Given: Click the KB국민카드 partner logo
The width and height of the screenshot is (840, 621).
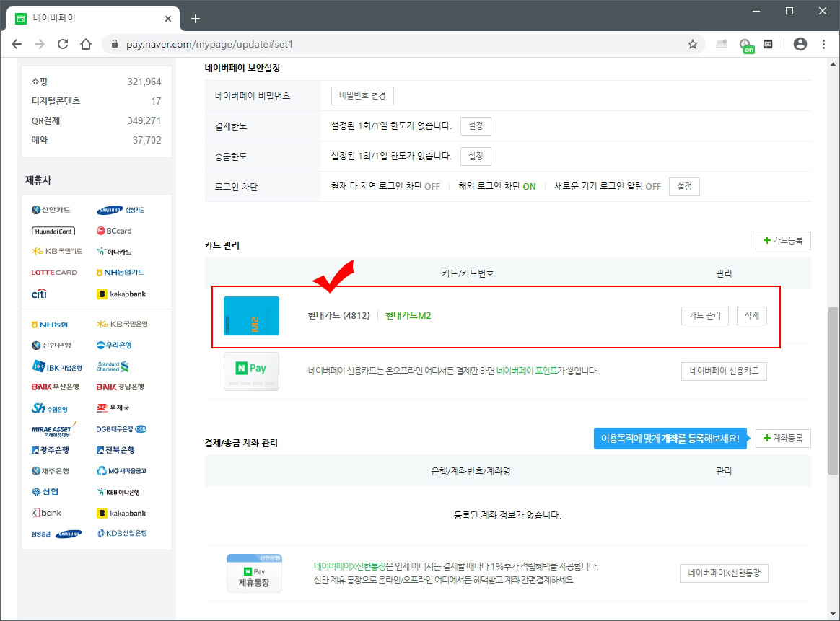Looking at the screenshot, I should tap(57, 251).
